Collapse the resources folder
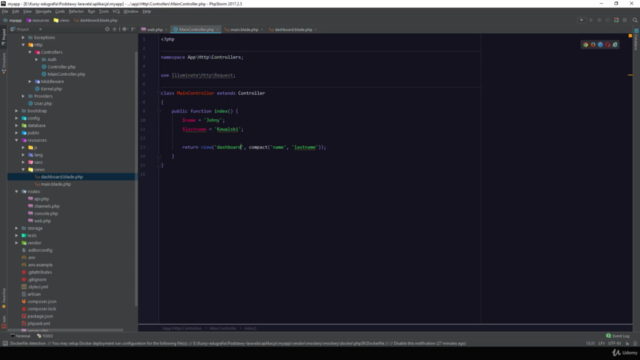This screenshot has height=360, width=640. (x=17, y=140)
